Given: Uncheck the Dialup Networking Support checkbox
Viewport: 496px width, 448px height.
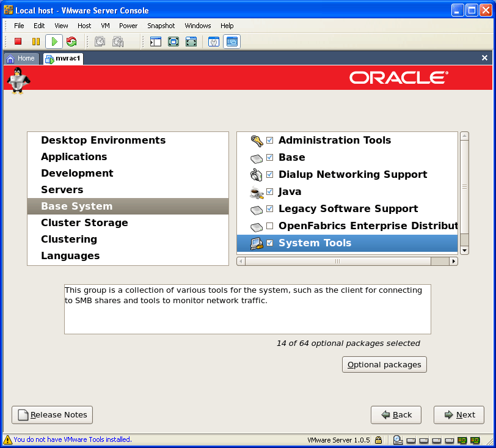Looking at the screenshot, I should coord(269,175).
